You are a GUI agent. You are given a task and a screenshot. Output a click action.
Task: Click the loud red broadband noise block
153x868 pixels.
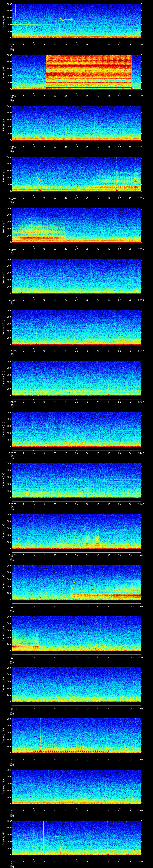coord(88,72)
